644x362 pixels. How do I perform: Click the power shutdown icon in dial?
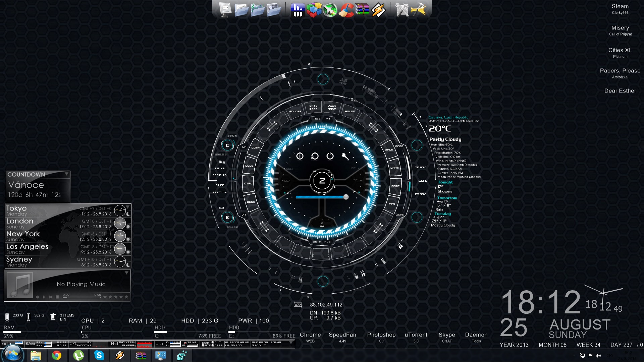click(330, 156)
